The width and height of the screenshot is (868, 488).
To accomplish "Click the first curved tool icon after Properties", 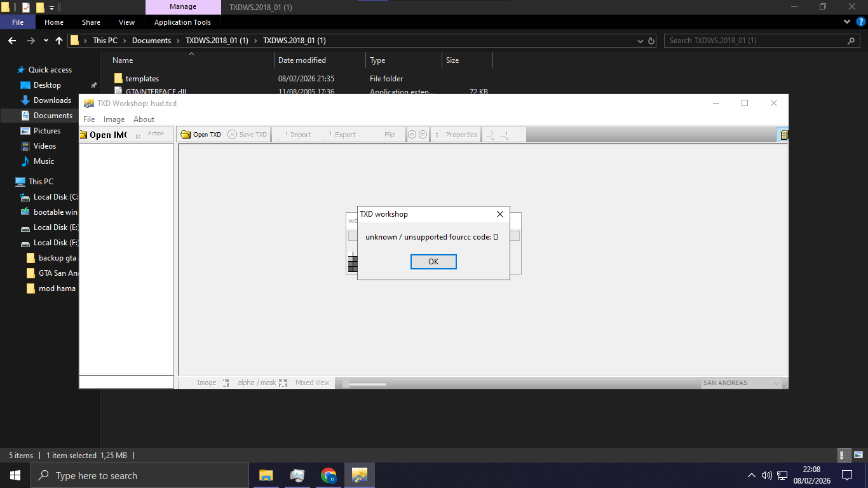I will [491, 135].
